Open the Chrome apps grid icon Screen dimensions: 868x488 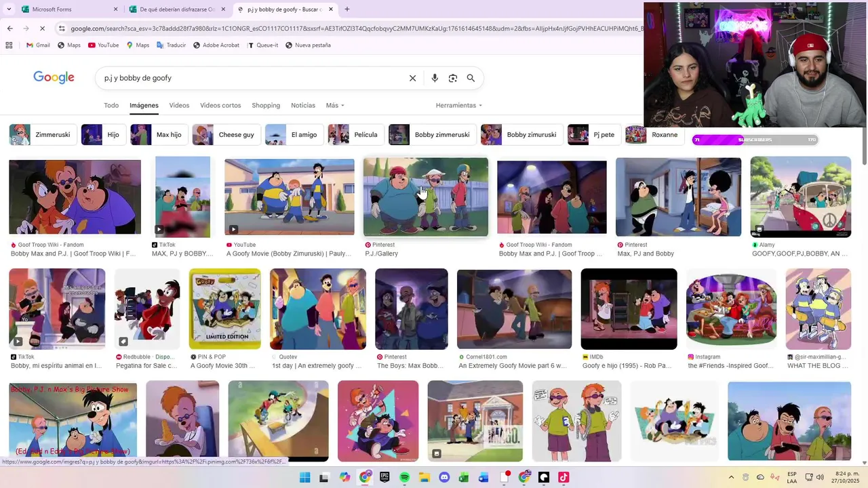click(x=9, y=45)
